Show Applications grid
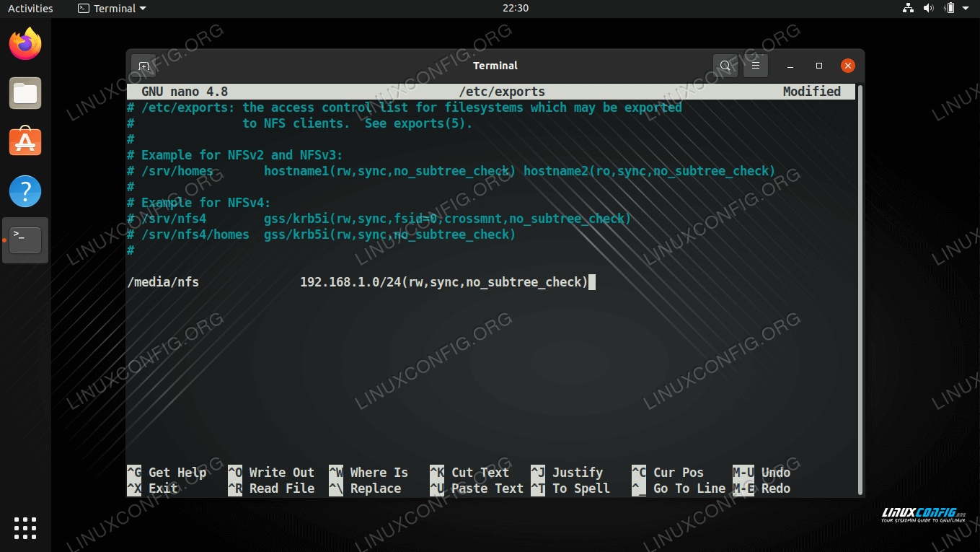 [25, 527]
